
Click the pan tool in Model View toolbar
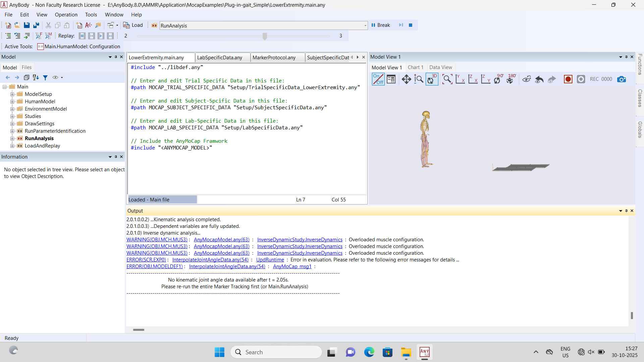[x=406, y=79]
